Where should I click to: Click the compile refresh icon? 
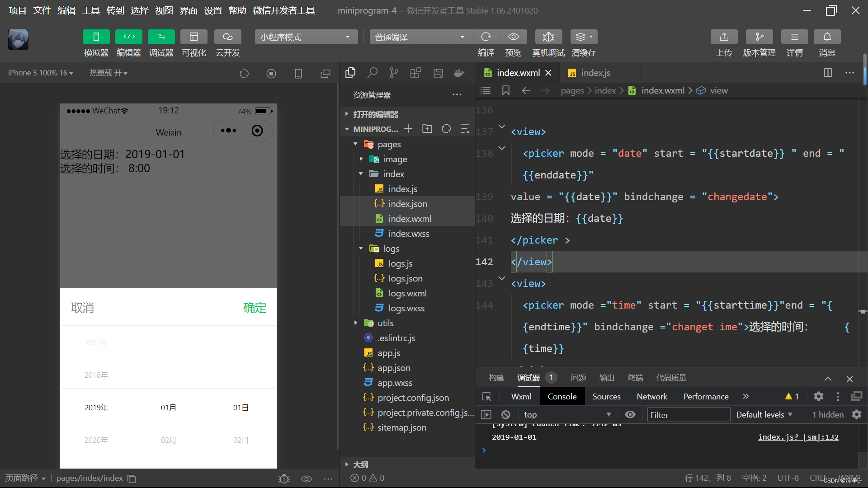coord(486,37)
